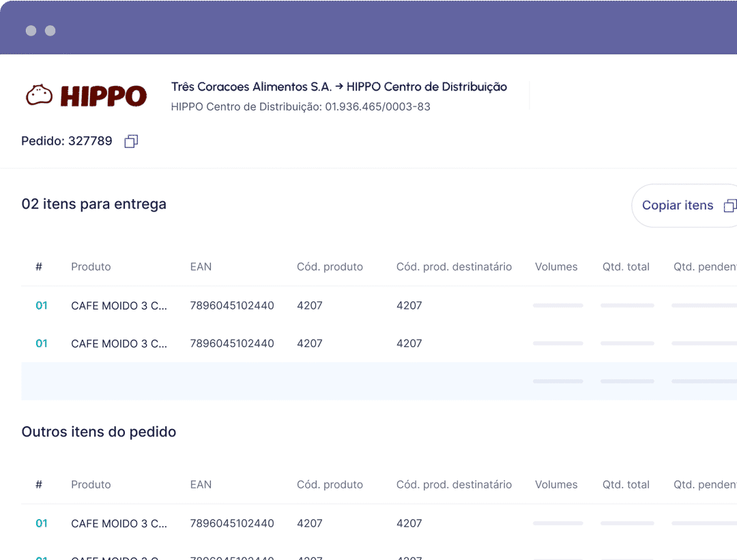737x560 pixels.
Task: Click Qtd. total header in the delivery table
Action: pos(626,267)
